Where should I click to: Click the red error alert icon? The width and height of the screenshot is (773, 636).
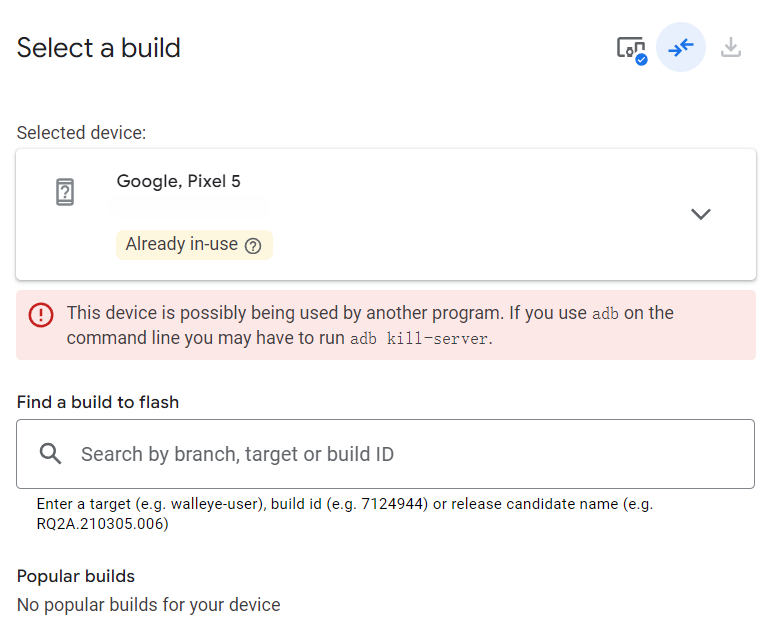[41, 315]
